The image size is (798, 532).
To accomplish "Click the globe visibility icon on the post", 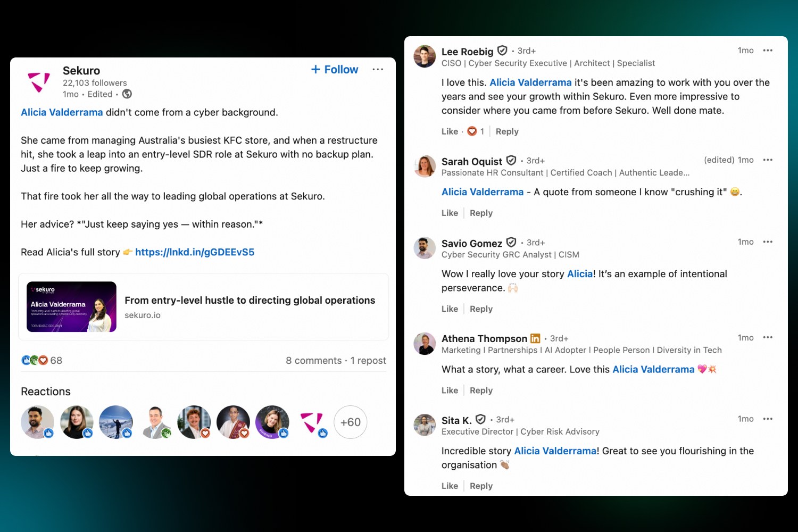I will point(127,94).
